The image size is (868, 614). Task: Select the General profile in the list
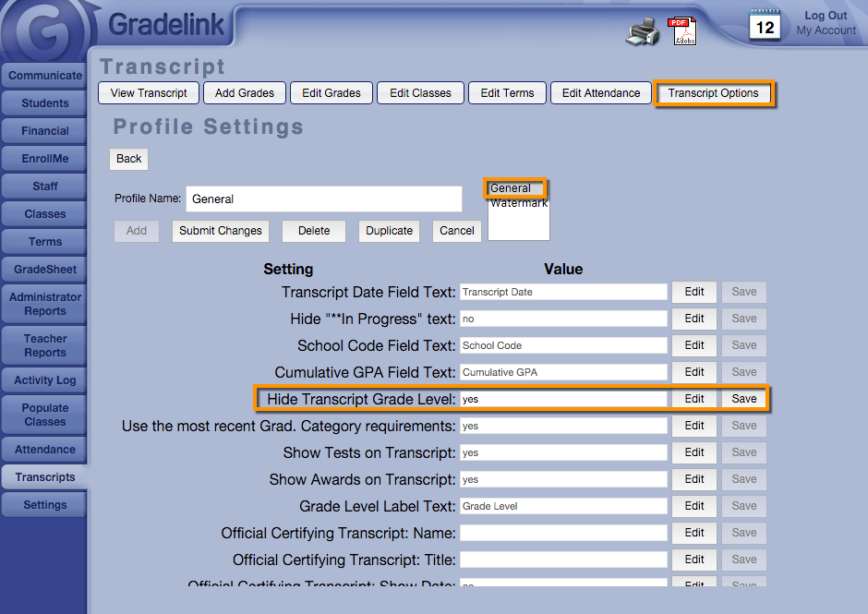click(x=511, y=188)
